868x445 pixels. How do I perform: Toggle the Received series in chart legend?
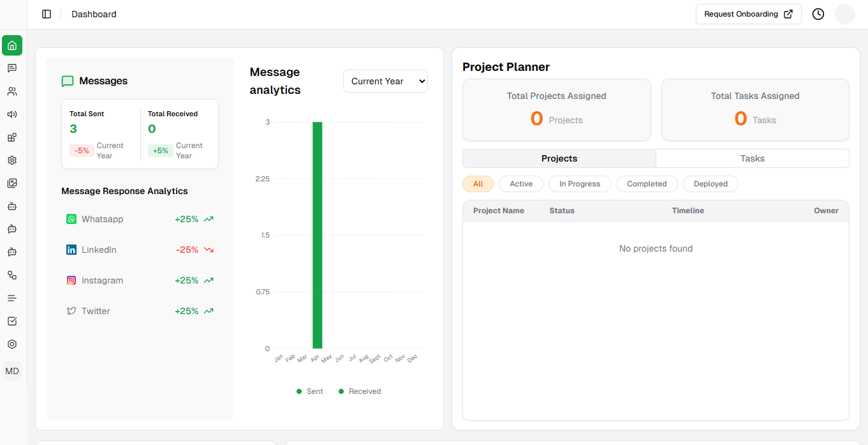[x=360, y=391]
